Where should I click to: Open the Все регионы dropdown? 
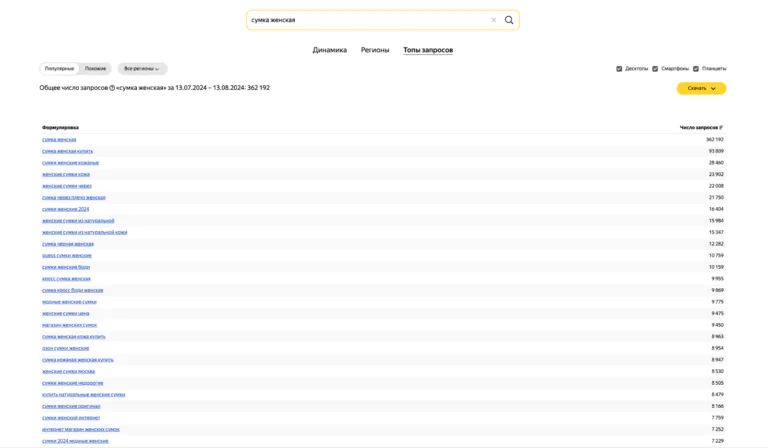(x=142, y=69)
